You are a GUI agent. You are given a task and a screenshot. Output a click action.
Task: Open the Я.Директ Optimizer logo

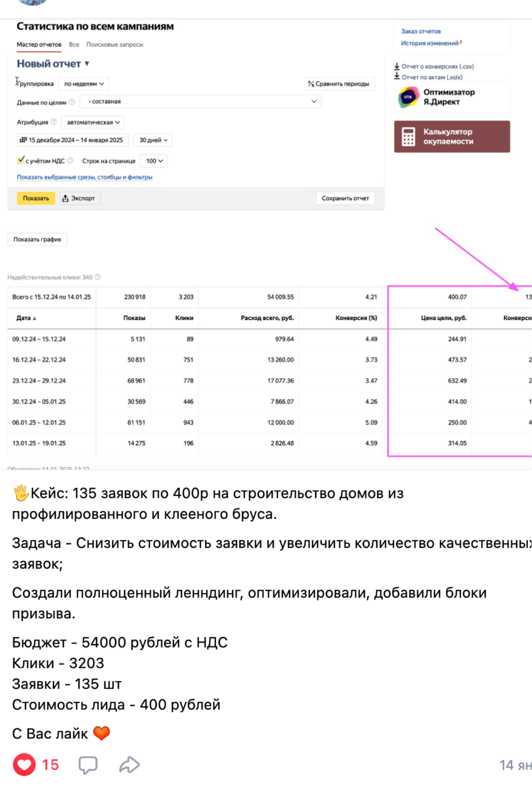click(x=408, y=97)
